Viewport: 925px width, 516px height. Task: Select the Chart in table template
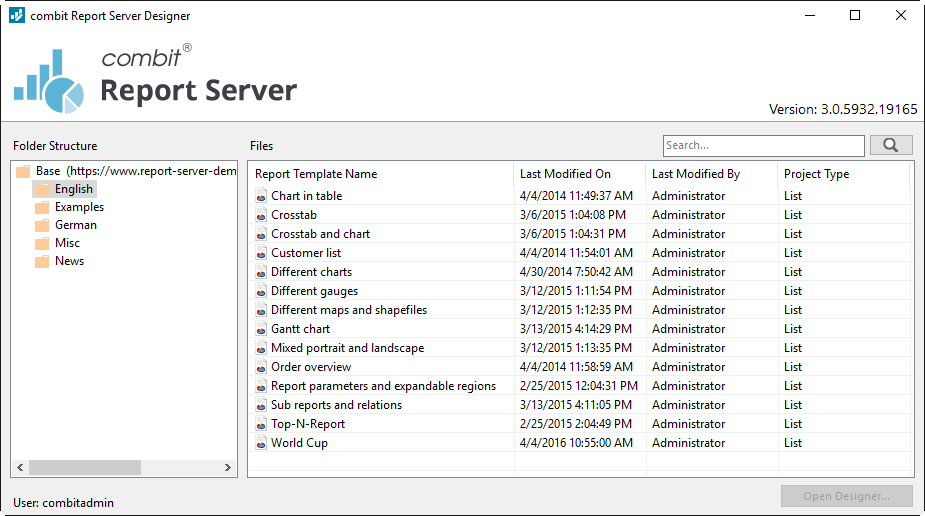click(x=306, y=196)
